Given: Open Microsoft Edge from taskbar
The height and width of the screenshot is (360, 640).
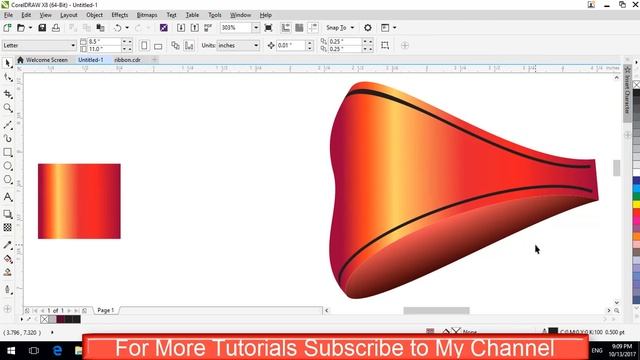Looking at the screenshot, I should 57,351.
